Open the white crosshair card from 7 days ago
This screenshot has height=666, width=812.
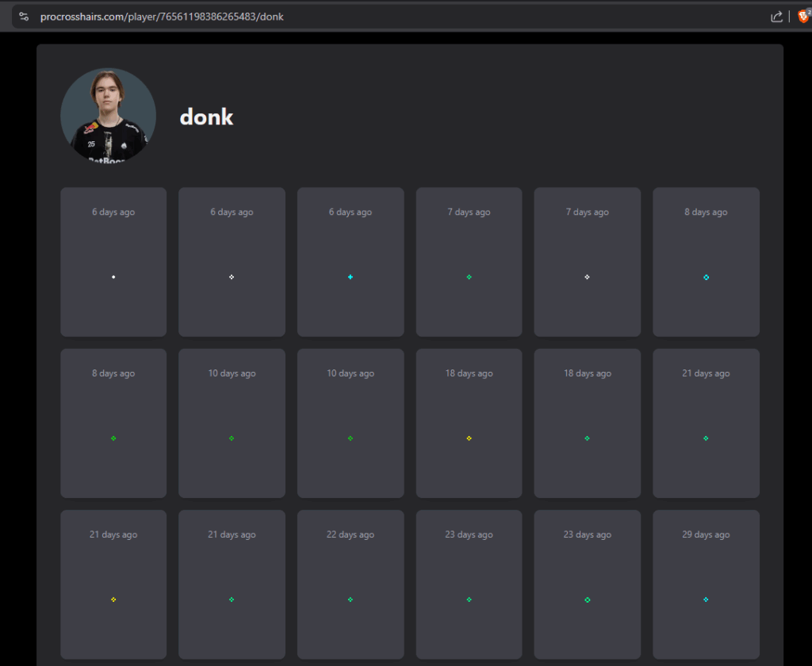click(587, 262)
